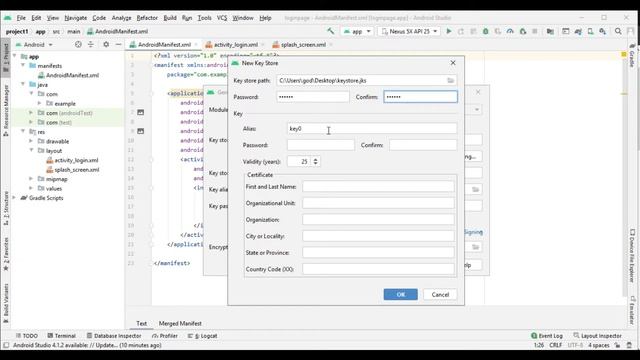
Task: Expand the mipmap folder
Action: pos(31,178)
